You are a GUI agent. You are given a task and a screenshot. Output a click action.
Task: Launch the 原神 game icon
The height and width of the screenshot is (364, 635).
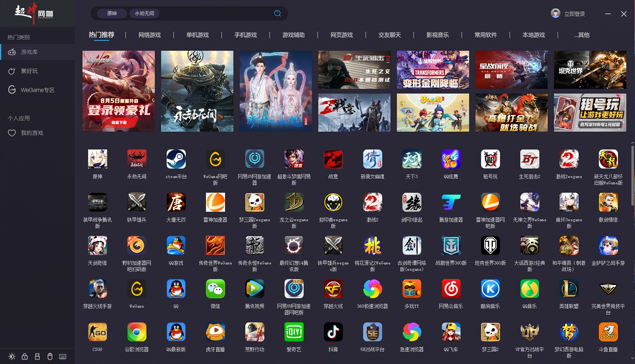click(98, 159)
